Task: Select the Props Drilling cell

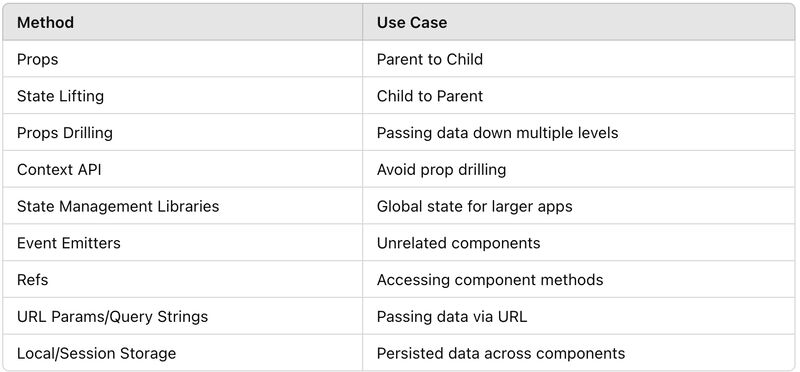Action: (x=183, y=133)
